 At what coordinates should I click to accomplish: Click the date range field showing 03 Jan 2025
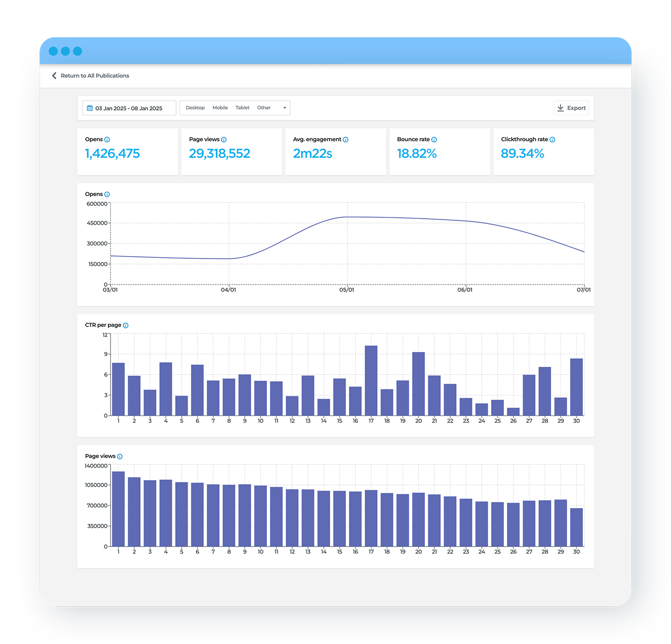click(x=129, y=108)
